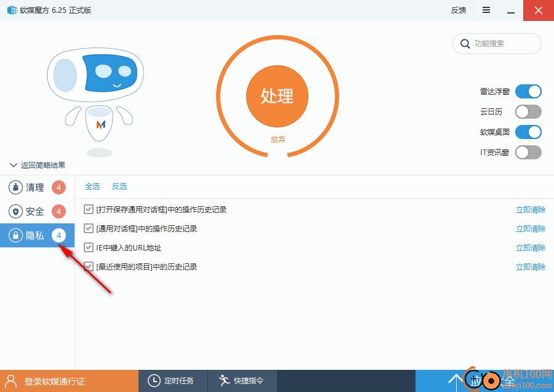Viewport: 554px width, 392px height.
Task: Turn on the 云日历 switch
Action: coord(528,112)
